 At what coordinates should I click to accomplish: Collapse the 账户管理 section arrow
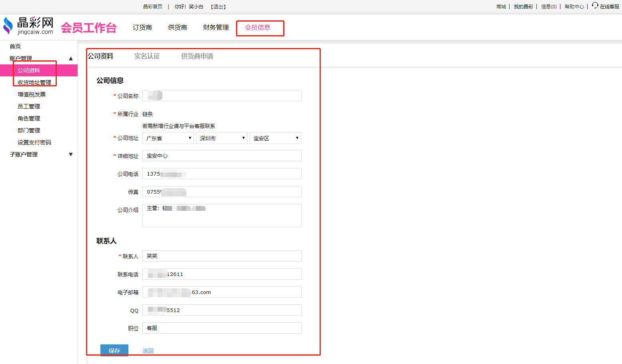tap(71, 58)
